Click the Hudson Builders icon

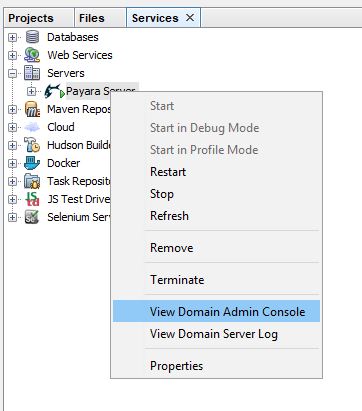(32, 145)
